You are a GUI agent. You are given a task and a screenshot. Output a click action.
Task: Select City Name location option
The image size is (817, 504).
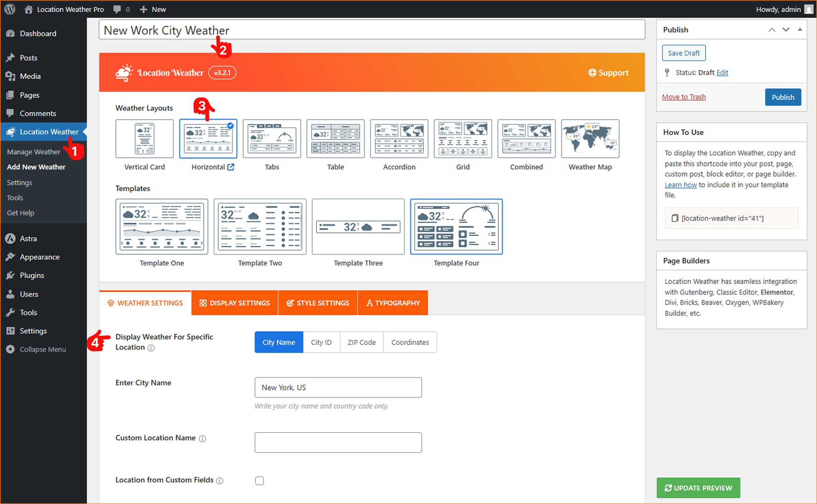coord(279,342)
